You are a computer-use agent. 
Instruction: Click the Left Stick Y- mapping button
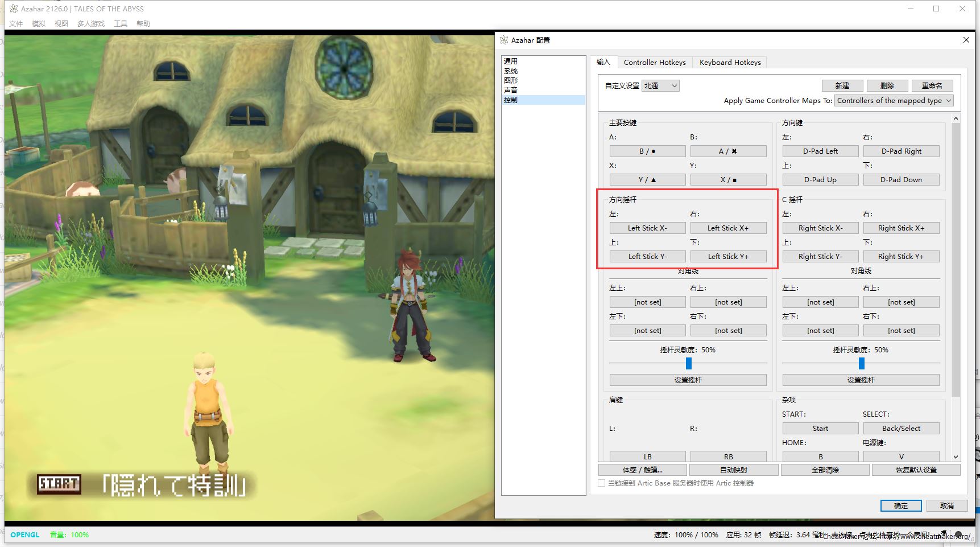pyautogui.click(x=648, y=257)
